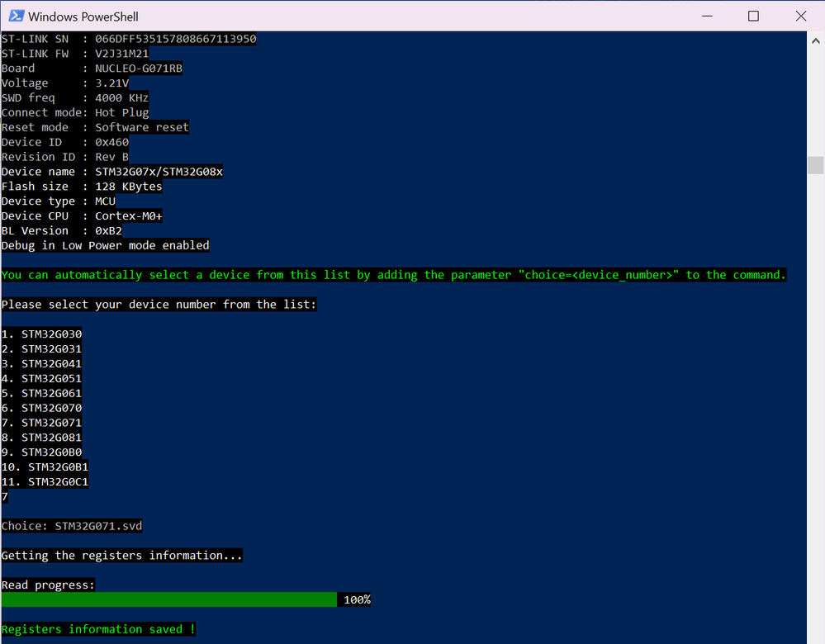Click list entry 2. STM32G031

coord(41,348)
